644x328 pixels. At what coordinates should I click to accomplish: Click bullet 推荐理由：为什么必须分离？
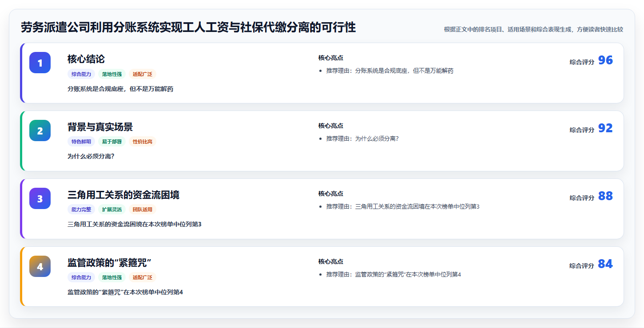tap(362, 138)
